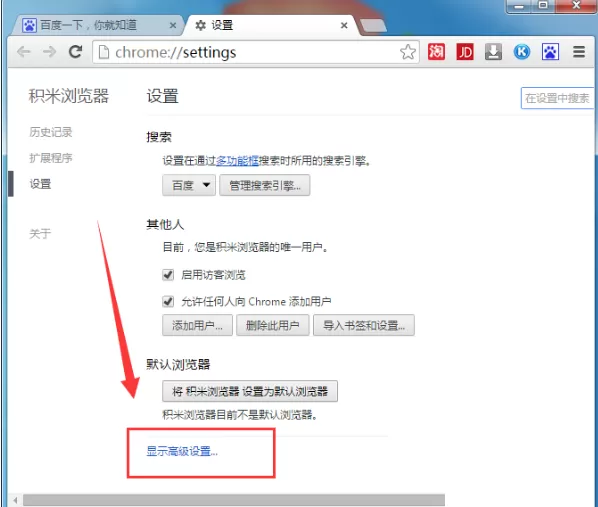The width and height of the screenshot is (598, 507).
Task: Bookmark page with the star icon
Action: (408, 52)
